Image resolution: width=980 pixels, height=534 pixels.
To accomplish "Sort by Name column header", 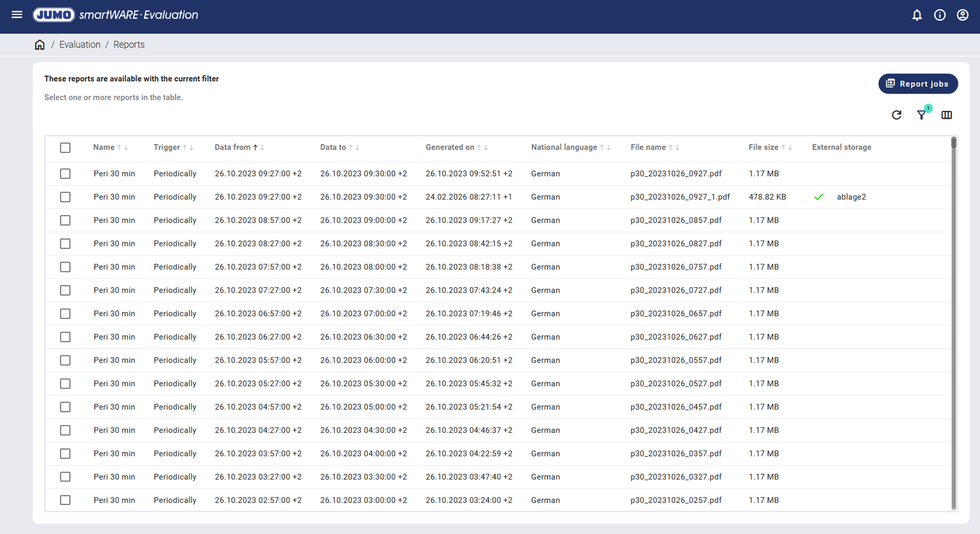I will point(104,147).
